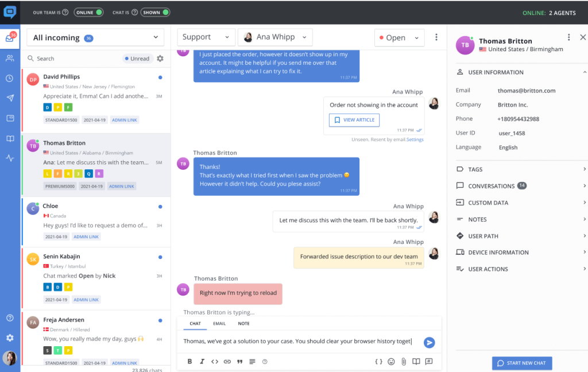Click the green F tag on David Phillips

(68, 107)
